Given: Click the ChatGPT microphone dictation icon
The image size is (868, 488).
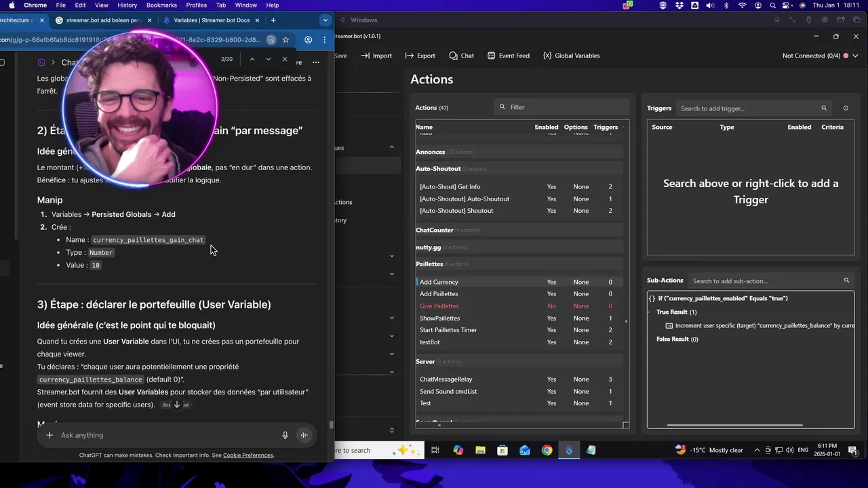Looking at the screenshot, I should click(285, 435).
